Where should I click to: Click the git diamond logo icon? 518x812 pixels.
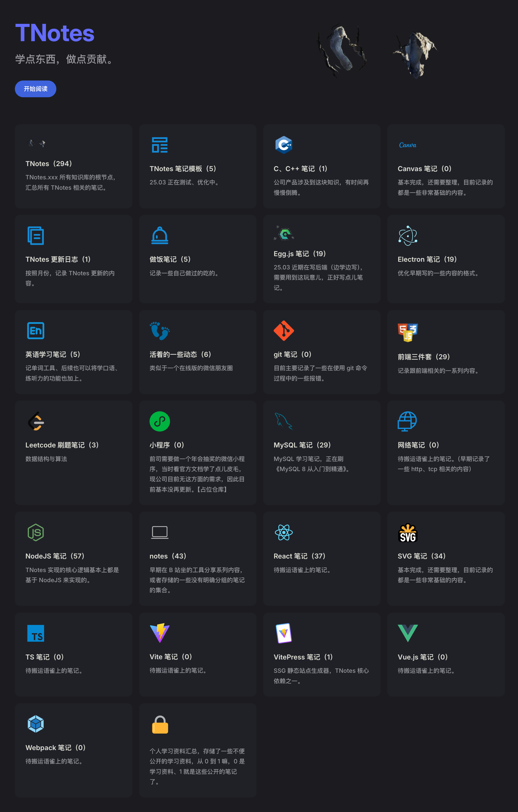tap(283, 331)
